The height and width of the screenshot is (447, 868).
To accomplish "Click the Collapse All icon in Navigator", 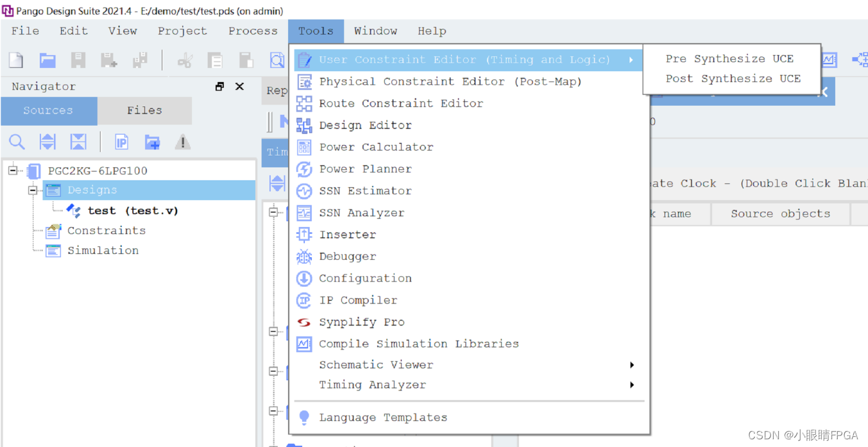I will point(78,142).
